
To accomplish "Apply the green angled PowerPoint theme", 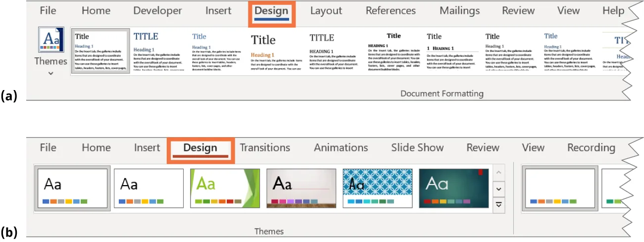I will tap(222, 188).
